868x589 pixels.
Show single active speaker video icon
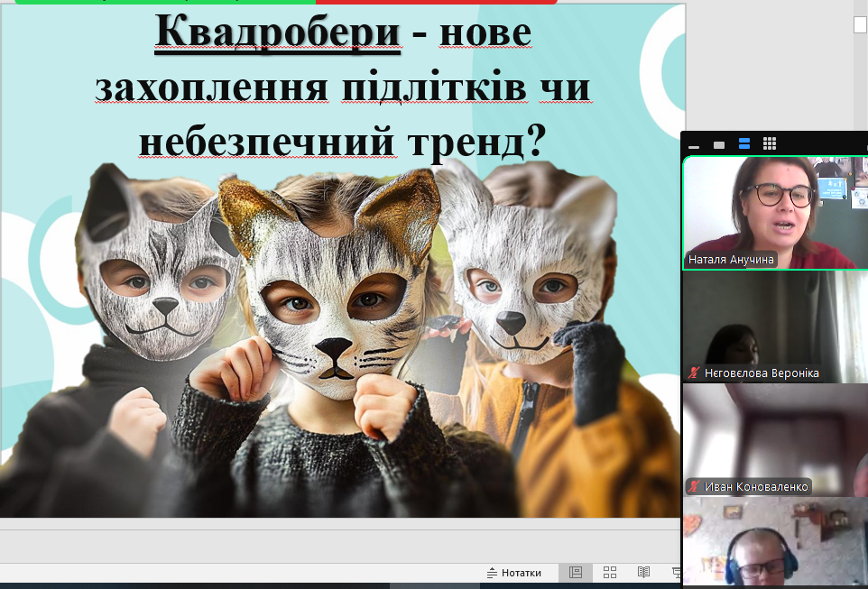pyautogui.click(x=719, y=144)
